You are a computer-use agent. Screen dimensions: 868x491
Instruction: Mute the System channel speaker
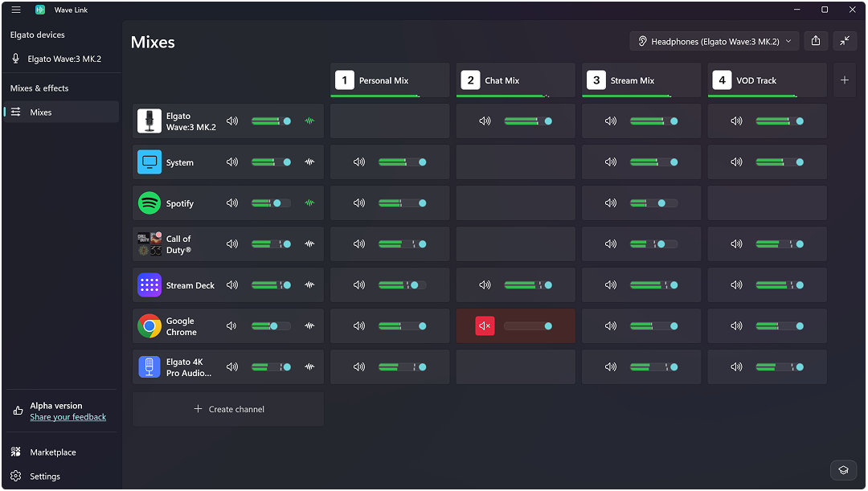(232, 162)
